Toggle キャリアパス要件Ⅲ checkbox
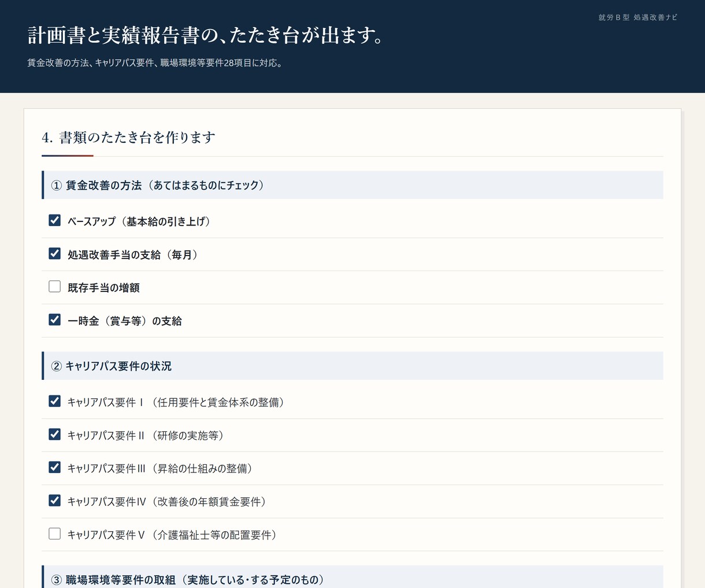This screenshot has height=588, width=705. coord(55,467)
